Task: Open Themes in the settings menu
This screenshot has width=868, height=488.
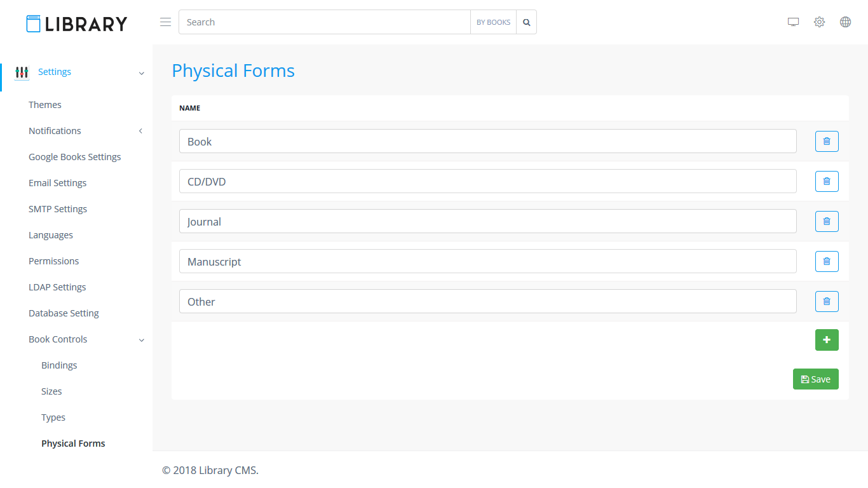Action: [45, 105]
